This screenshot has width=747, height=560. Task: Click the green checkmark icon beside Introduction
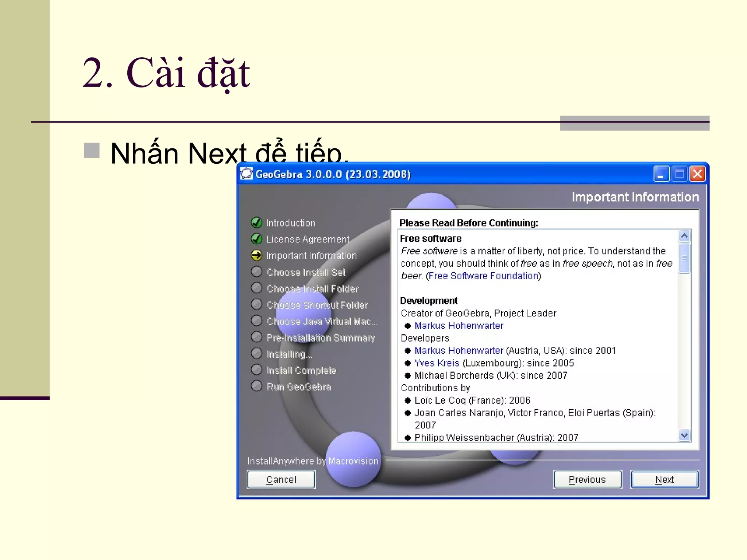click(x=256, y=222)
